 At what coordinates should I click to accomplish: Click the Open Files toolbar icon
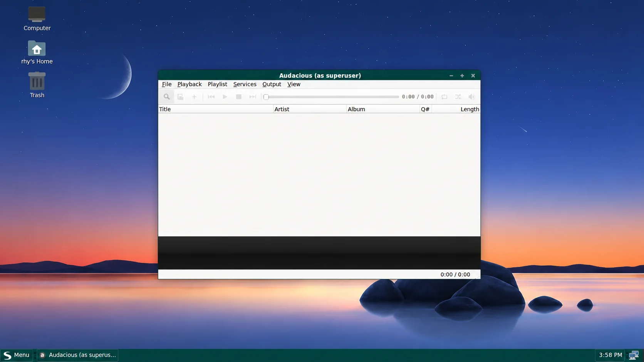(x=180, y=97)
